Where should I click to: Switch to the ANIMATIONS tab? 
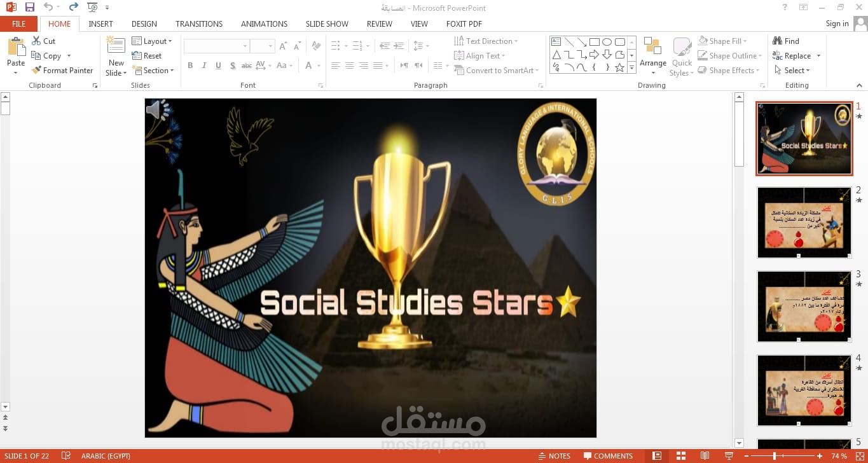(x=264, y=24)
